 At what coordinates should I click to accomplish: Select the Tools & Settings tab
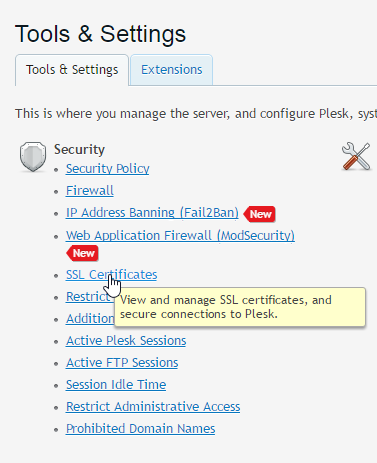(x=72, y=70)
